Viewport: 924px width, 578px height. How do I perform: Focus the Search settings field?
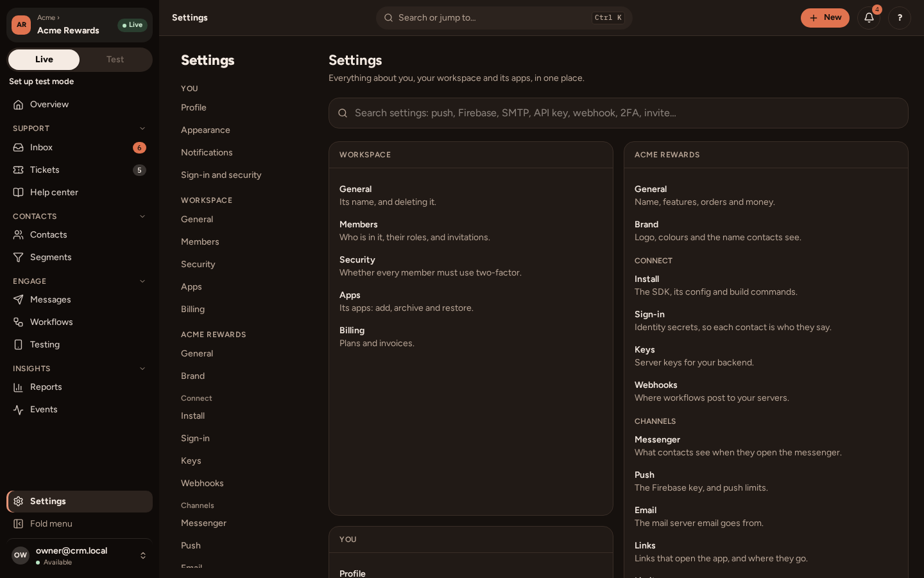[x=619, y=113]
